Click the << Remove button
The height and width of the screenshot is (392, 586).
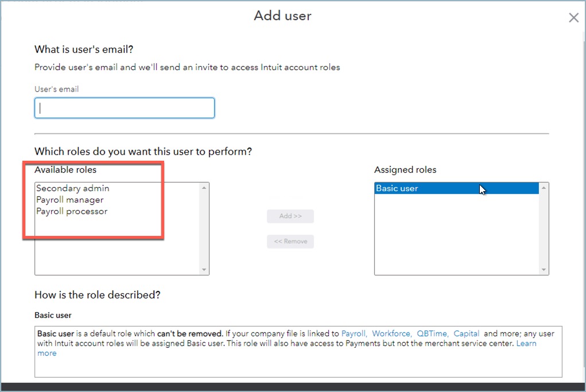[290, 241]
